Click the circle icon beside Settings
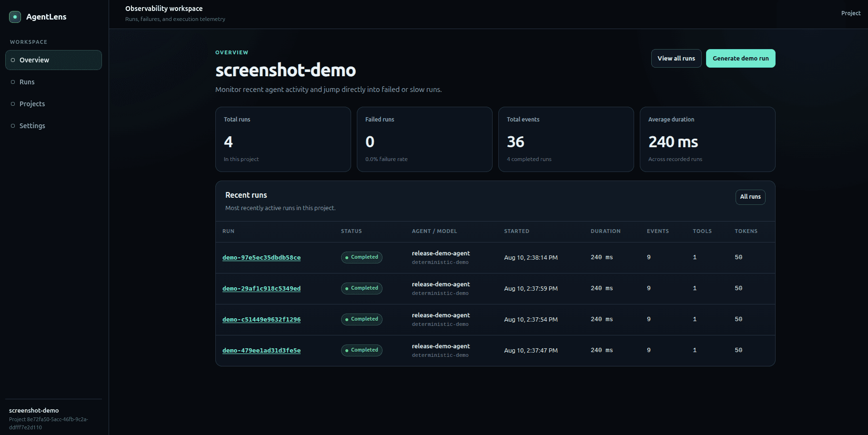 click(13, 126)
